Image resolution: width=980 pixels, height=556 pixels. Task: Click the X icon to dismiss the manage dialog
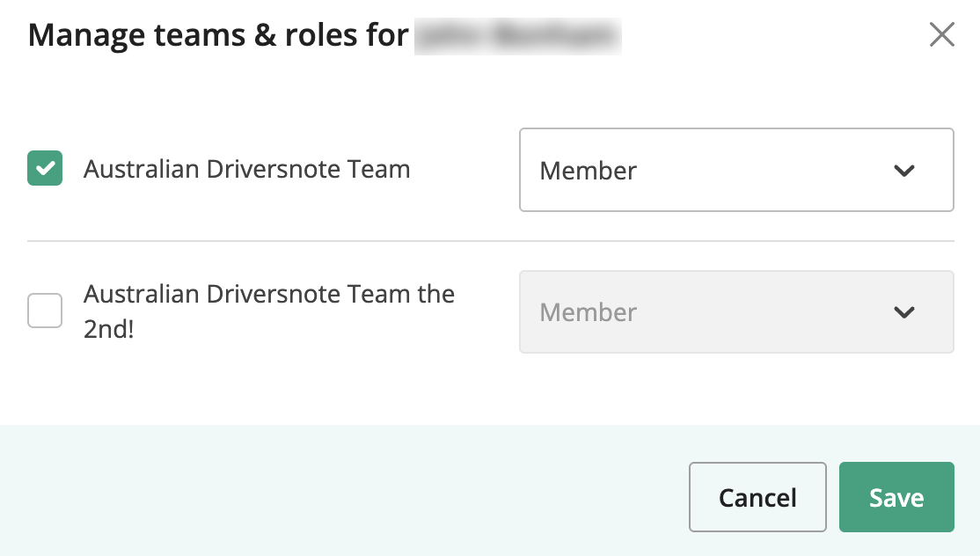pyautogui.click(x=942, y=34)
